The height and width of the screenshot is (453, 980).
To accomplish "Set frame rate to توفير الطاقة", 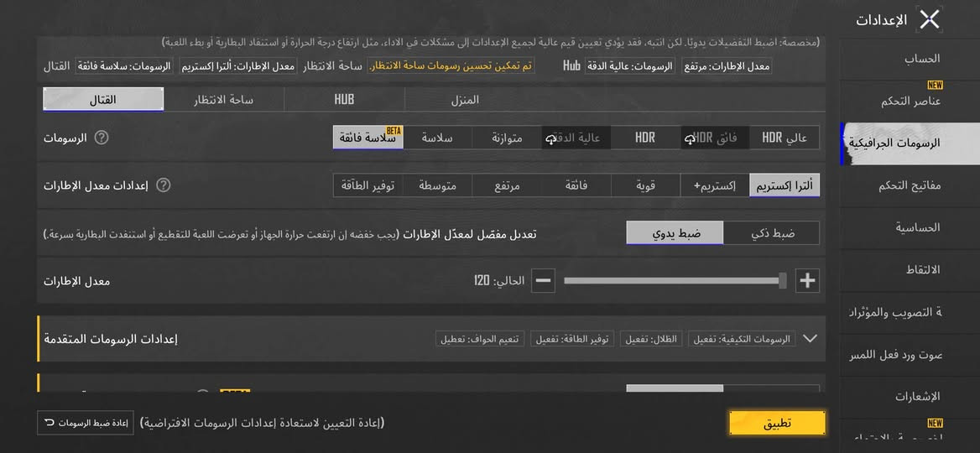I will pyautogui.click(x=368, y=185).
